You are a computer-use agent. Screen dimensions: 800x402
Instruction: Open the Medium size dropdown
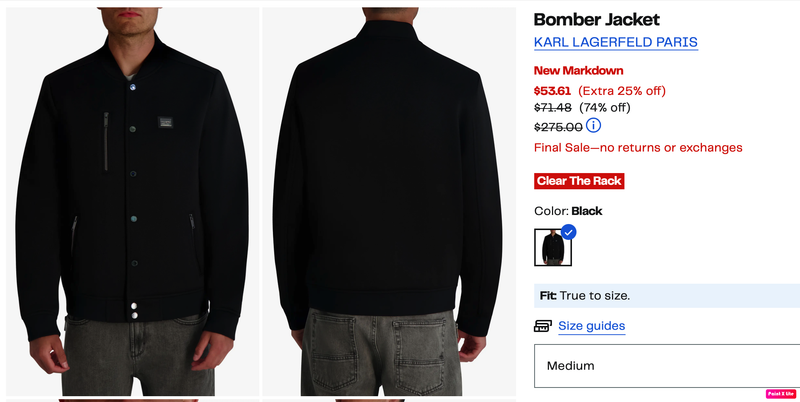click(x=667, y=366)
